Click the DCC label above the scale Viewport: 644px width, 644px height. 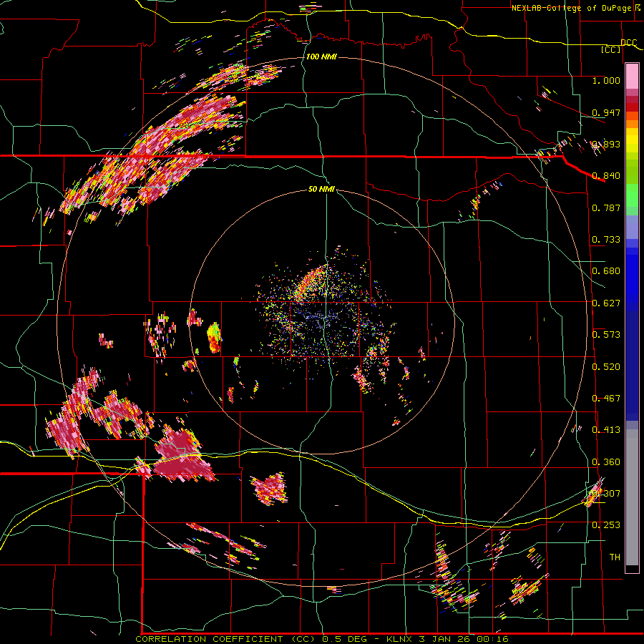pyautogui.click(x=628, y=43)
